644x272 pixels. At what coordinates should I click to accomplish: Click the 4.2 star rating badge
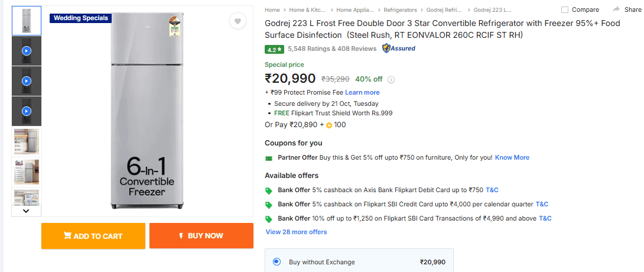pos(274,49)
